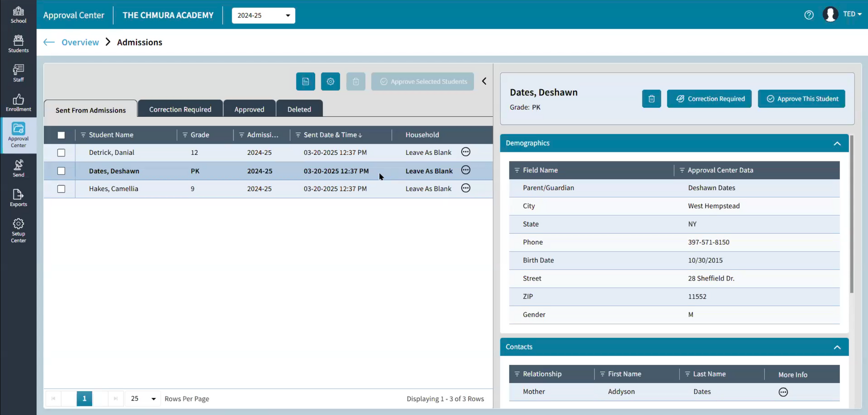Open More Info for contact Addyson Dates

coord(783,392)
